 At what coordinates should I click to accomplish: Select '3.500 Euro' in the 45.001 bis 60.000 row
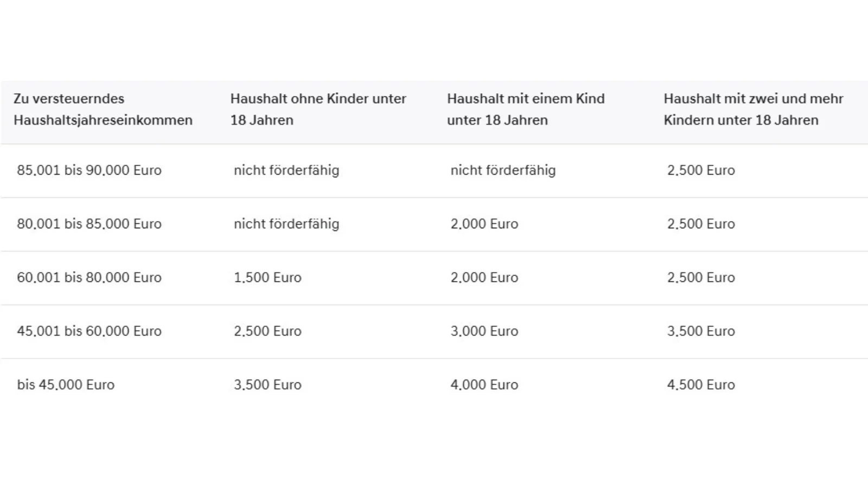[701, 331]
